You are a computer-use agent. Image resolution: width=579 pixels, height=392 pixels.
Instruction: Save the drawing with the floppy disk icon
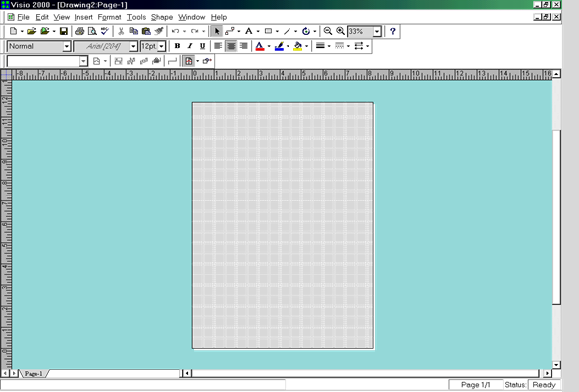64,31
